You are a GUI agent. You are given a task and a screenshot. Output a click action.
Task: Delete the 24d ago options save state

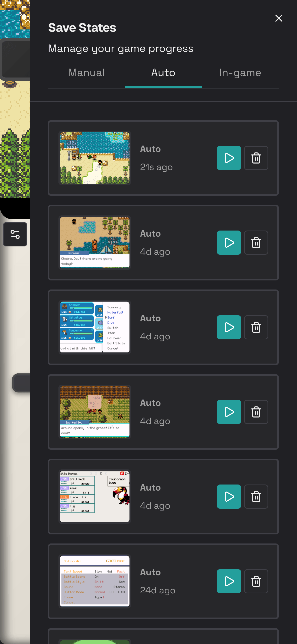pyautogui.click(x=256, y=581)
